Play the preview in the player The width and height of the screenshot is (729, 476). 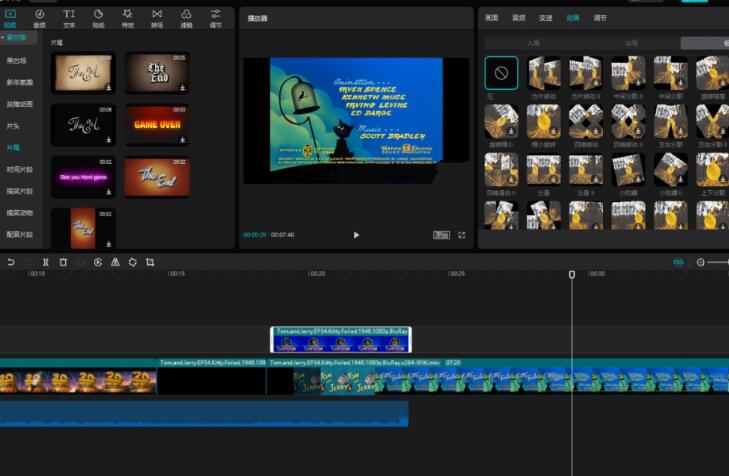coord(356,235)
